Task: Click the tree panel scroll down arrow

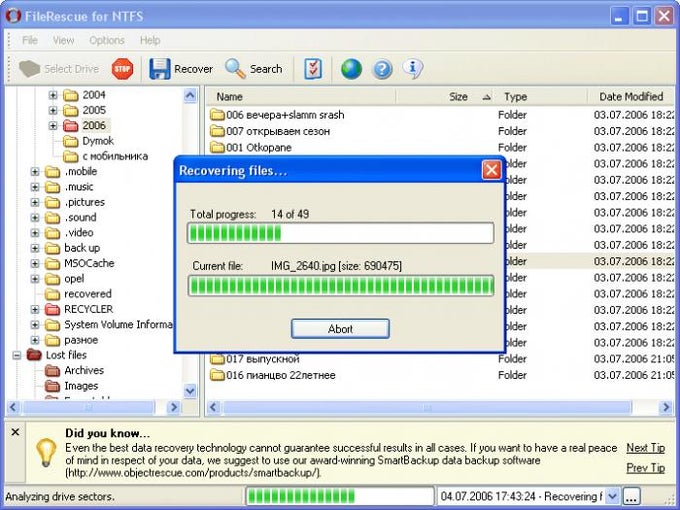Action: tap(190, 391)
